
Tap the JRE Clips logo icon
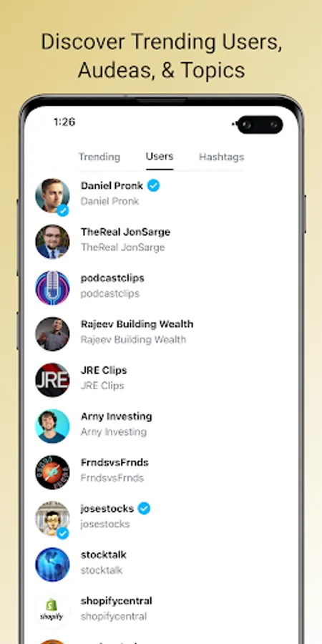[52, 381]
